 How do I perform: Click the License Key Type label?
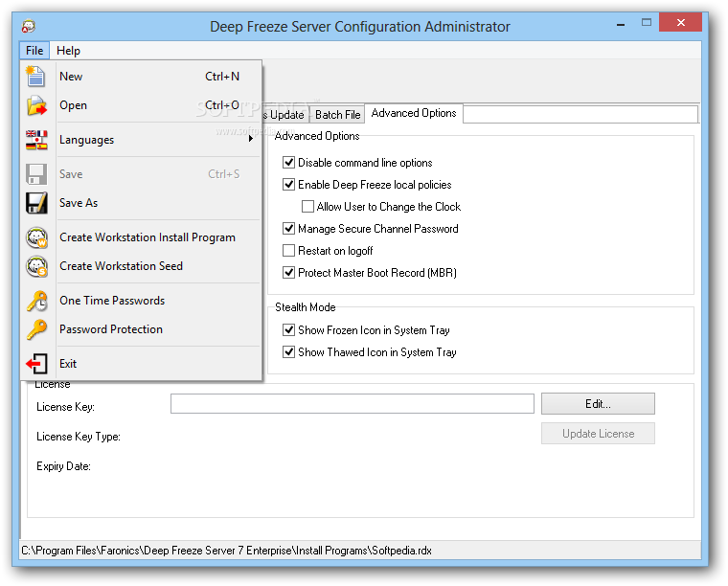(x=78, y=437)
